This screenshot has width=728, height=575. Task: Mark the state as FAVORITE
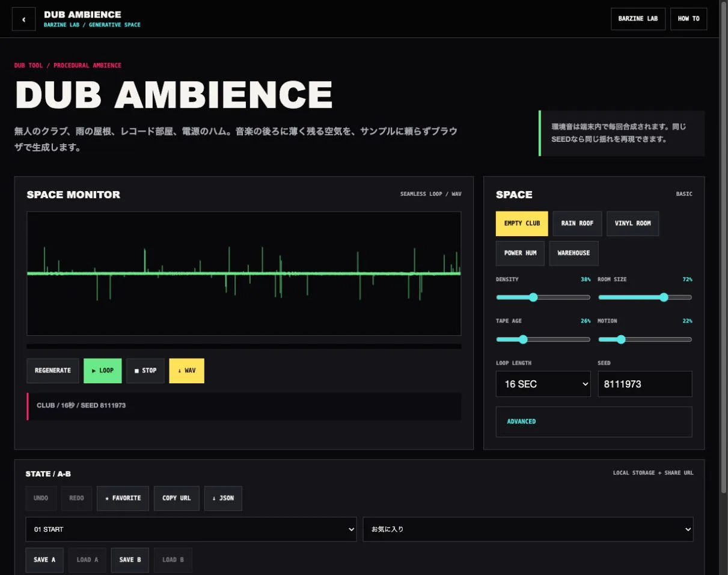pyautogui.click(x=123, y=498)
